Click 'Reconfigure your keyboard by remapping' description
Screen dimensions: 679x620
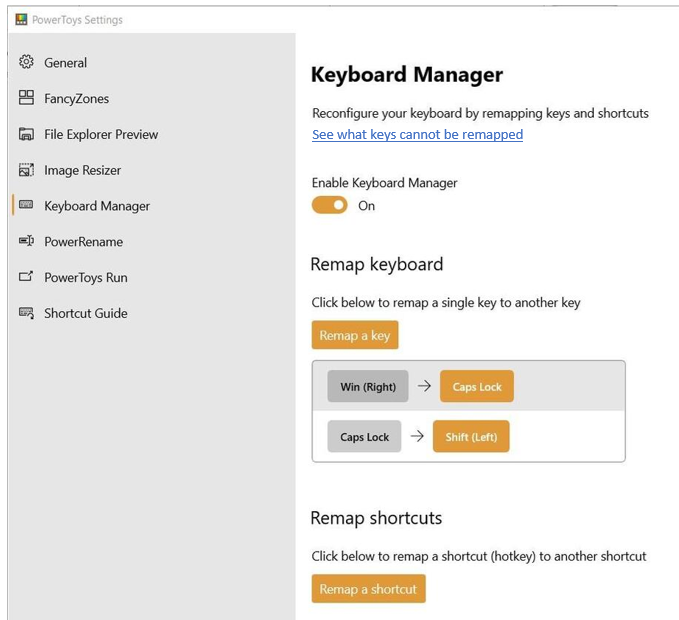[480, 113]
